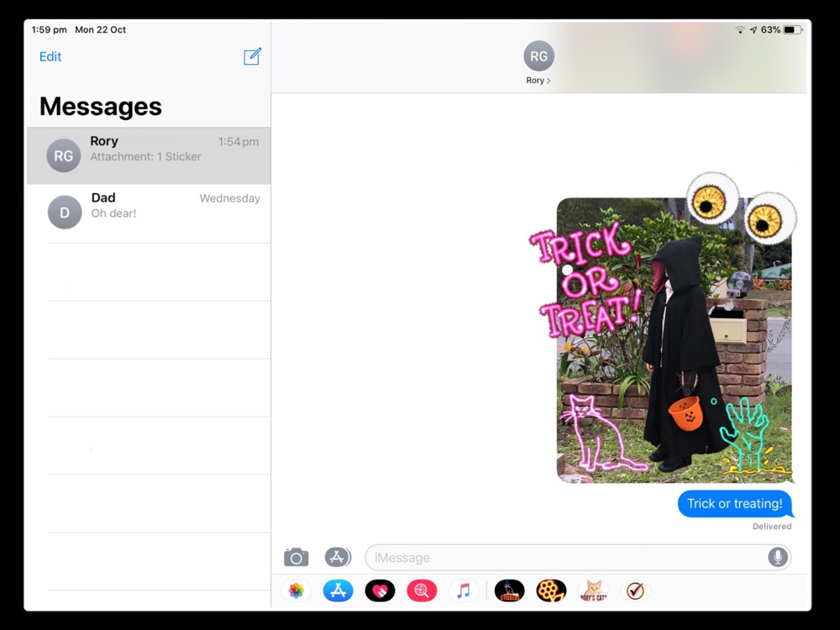Open the Dad conversation
The image size is (840, 630).
coord(149,213)
